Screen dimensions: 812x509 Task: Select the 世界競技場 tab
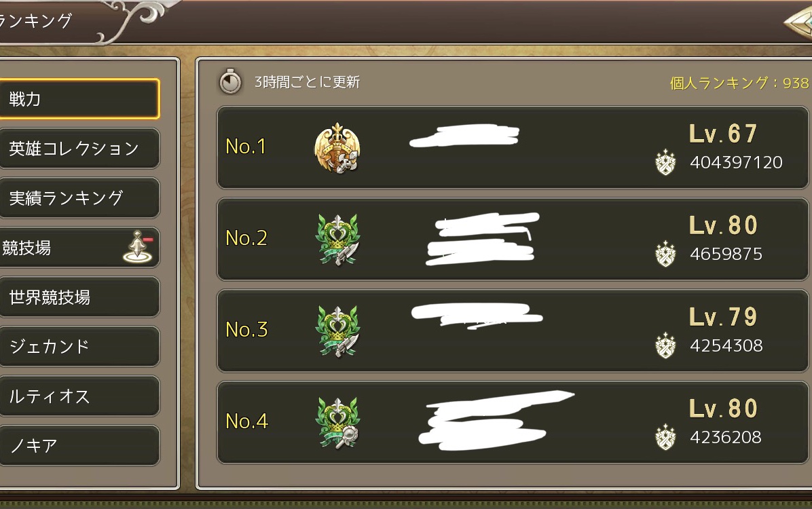(x=79, y=297)
